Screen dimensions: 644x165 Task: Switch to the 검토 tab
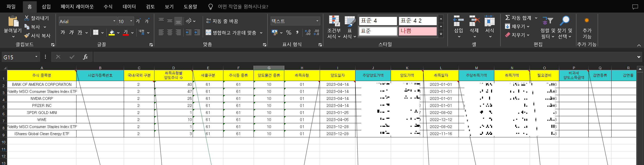coord(150,7)
